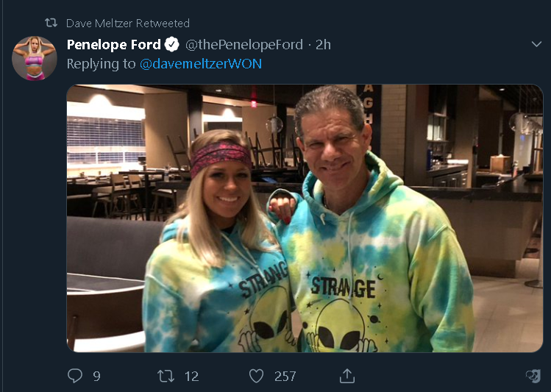Click the reply speech bubble icon
The height and width of the screenshot is (392, 551).
coord(74,376)
